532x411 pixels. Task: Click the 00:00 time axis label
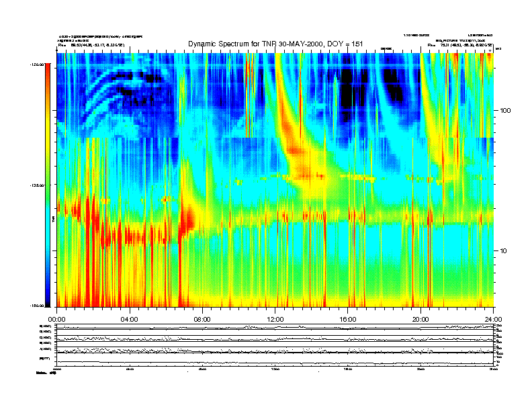coord(56,320)
